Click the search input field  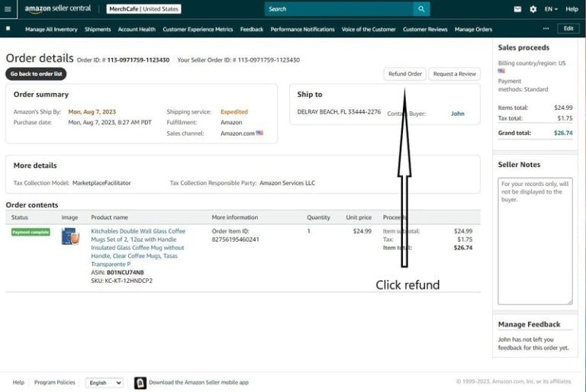(339, 9)
